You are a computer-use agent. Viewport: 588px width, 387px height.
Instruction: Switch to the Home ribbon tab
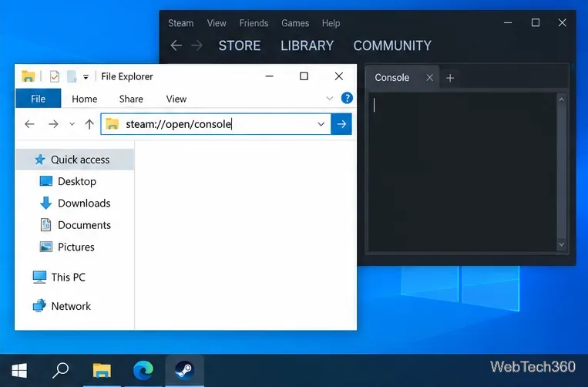tap(84, 99)
